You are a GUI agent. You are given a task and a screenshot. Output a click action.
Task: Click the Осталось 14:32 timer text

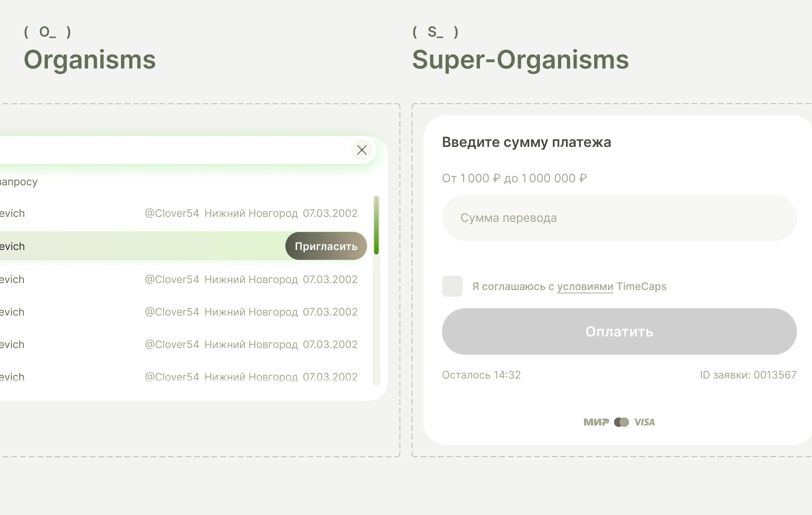coord(481,375)
